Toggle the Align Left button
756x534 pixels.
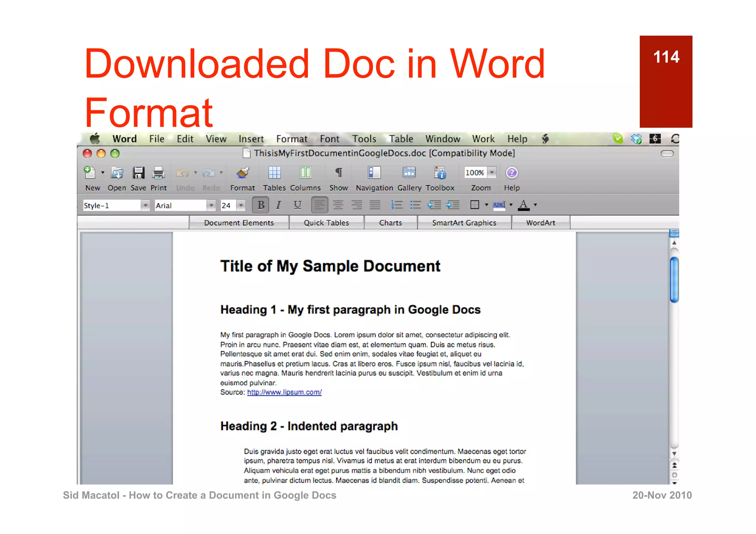tap(320, 205)
